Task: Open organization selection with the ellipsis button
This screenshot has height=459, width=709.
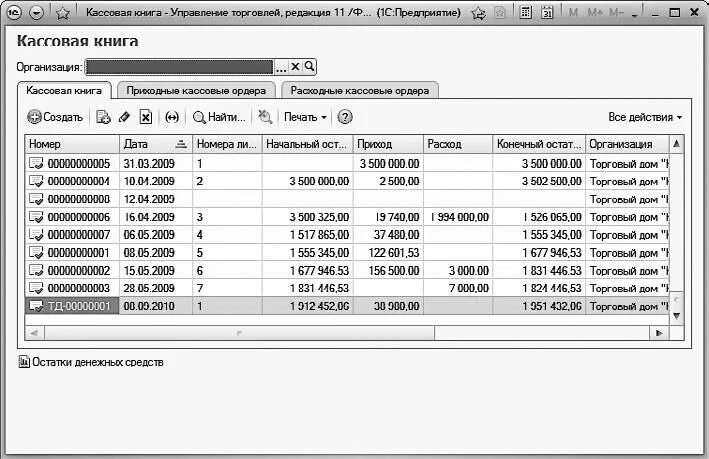Action: [x=281, y=67]
